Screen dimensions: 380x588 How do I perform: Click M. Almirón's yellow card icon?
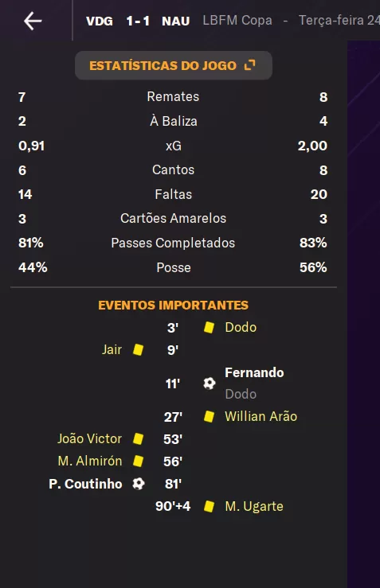tap(138, 461)
